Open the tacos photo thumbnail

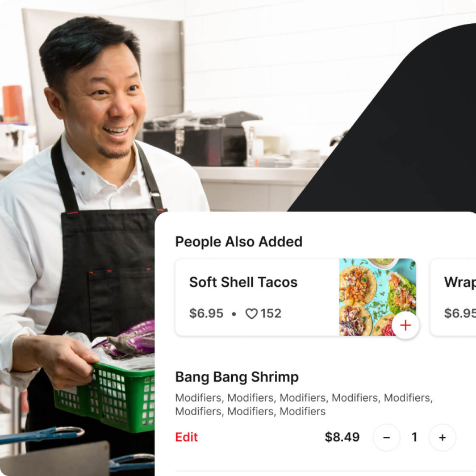coord(377,297)
